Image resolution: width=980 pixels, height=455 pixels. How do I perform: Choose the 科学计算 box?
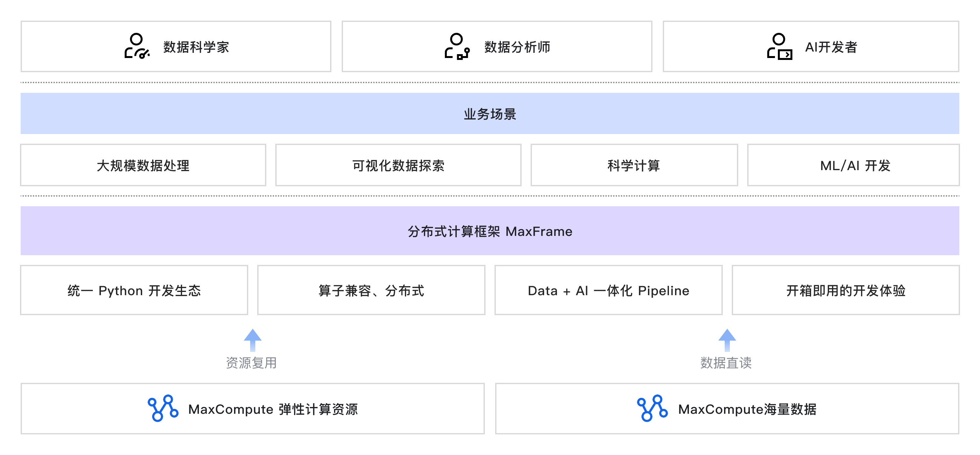point(634,165)
